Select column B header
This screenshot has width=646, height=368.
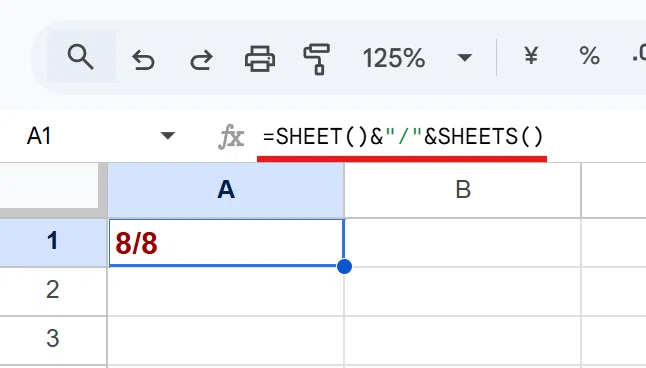[463, 190]
